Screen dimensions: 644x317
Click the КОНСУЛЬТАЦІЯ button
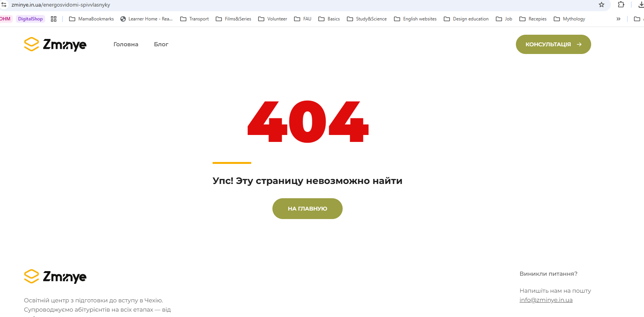pyautogui.click(x=553, y=44)
